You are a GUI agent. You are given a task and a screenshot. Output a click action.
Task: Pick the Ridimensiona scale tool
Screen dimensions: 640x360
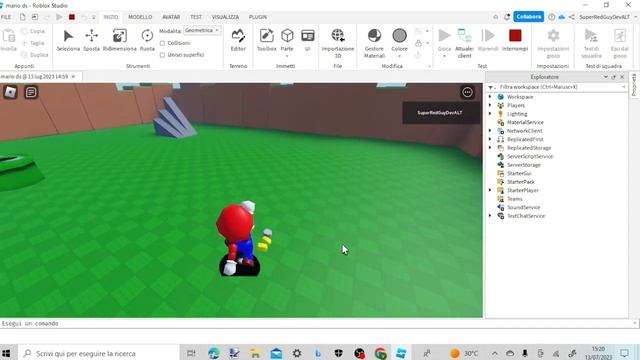click(120, 40)
